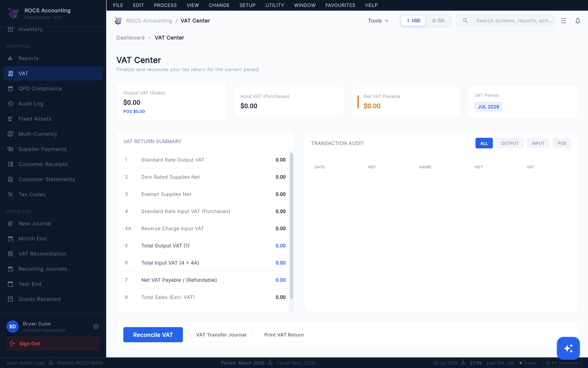This screenshot has height=368, width=588.
Task: Open the HELP menu
Action: point(371,5)
